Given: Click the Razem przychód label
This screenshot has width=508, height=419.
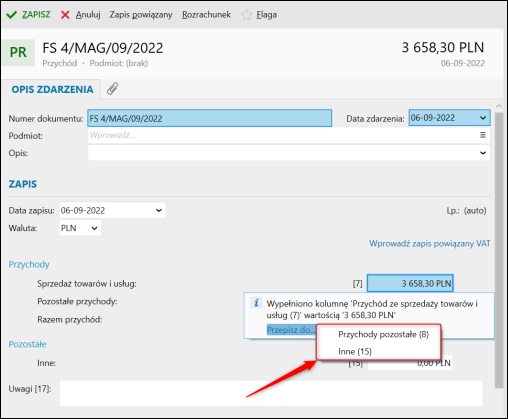Looking at the screenshot, I should pyautogui.click(x=70, y=320).
